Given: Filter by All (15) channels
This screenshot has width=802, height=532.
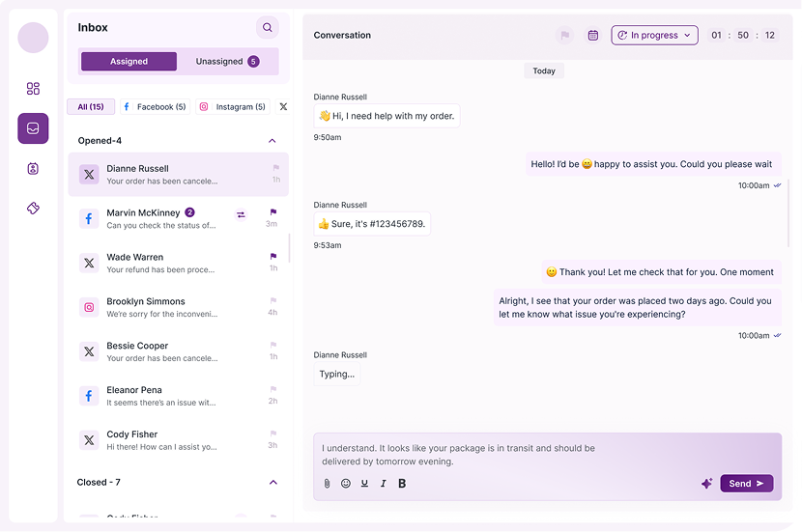Looking at the screenshot, I should click(x=91, y=107).
